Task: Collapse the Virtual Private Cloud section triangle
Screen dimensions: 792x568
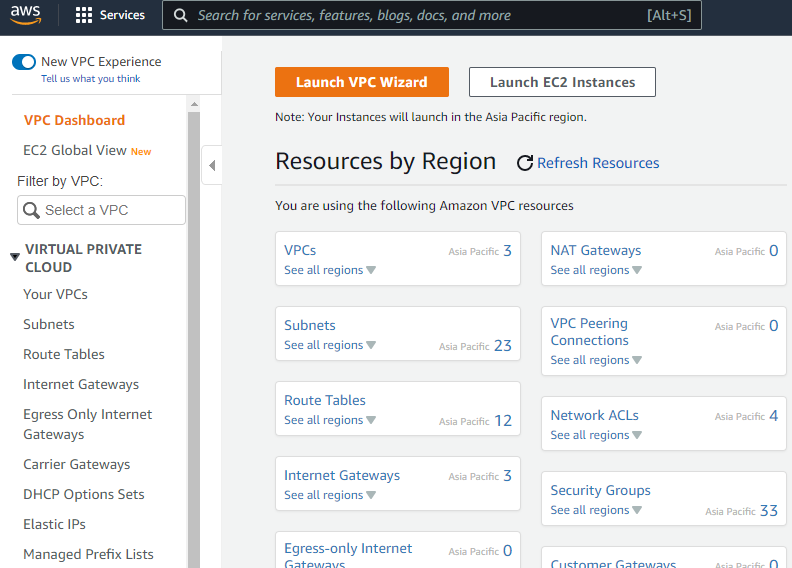Action: click(x=15, y=257)
